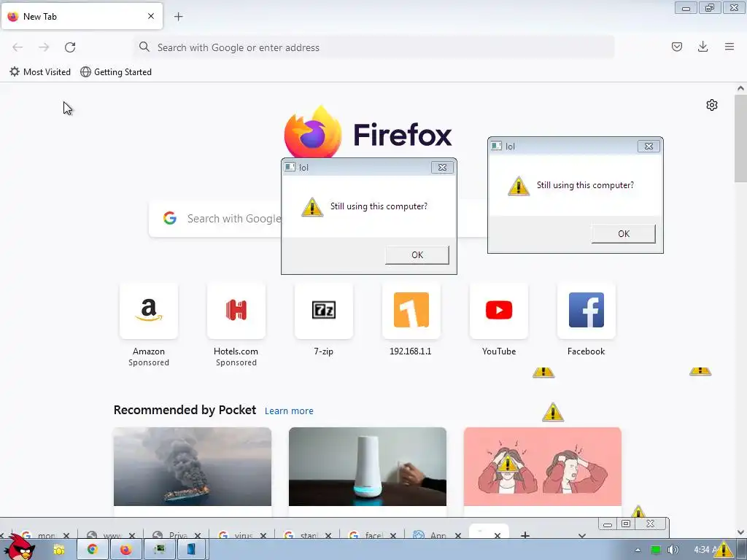Reload the page with the refresh icon
Image resolution: width=747 pixels, height=560 pixels.
[70, 47]
